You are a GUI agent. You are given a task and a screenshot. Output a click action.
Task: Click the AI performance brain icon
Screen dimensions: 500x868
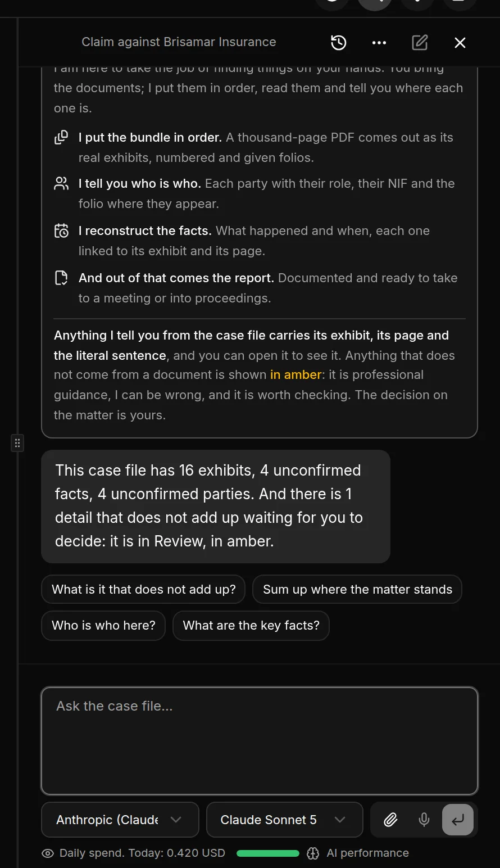tap(313, 853)
